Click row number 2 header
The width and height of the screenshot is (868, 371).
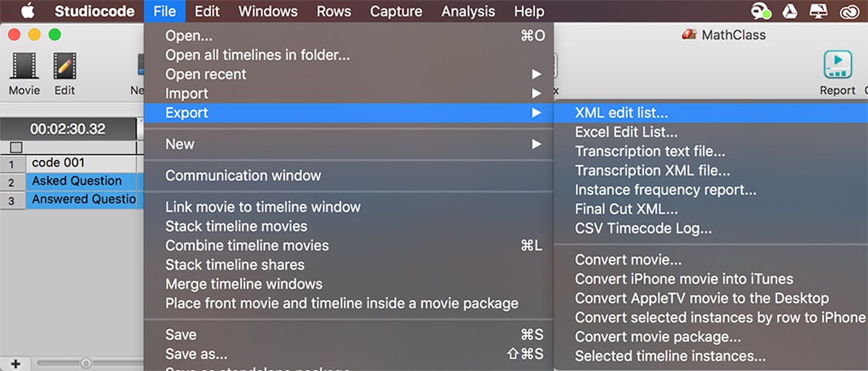point(12,182)
